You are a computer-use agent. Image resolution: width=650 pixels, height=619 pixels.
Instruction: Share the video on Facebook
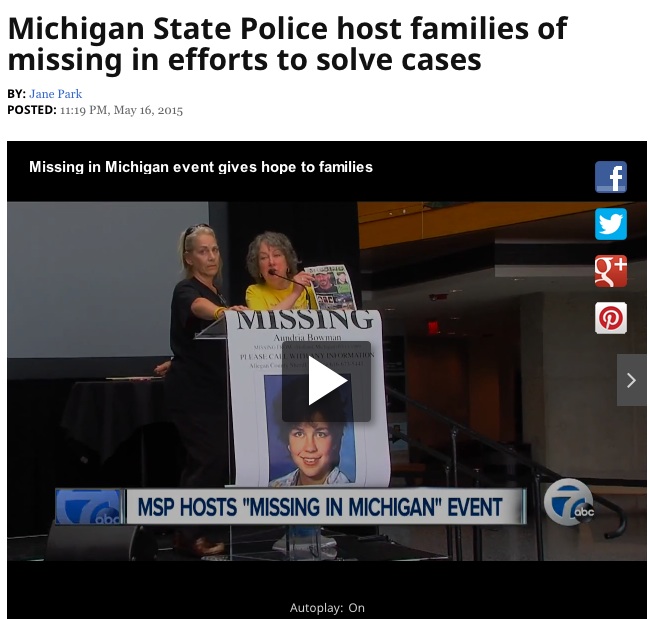tap(611, 177)
